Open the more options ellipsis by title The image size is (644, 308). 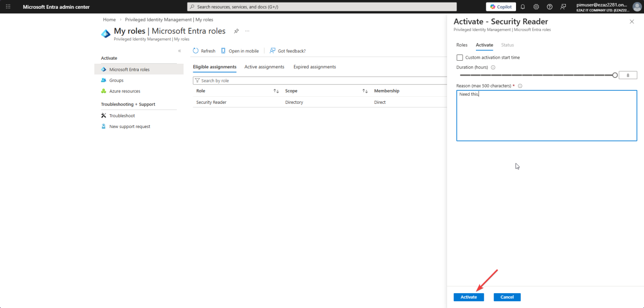(247, 31)
